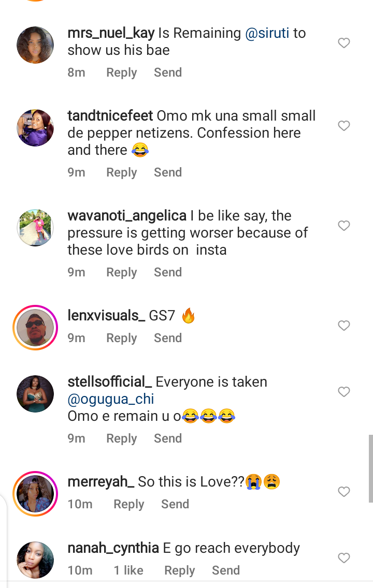Reply to merreyah_'s comment
This screenshot has height=588, width=373.
tap(128, 504)
